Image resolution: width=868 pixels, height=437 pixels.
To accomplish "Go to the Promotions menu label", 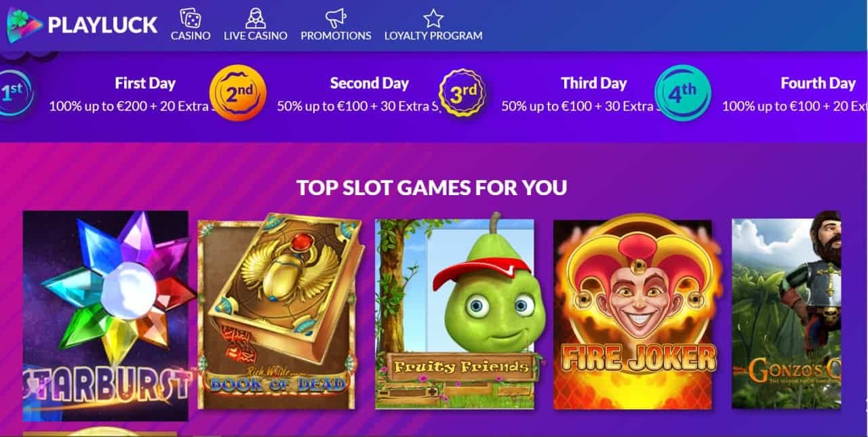I will pyautogui.click(x=336, y=36).
